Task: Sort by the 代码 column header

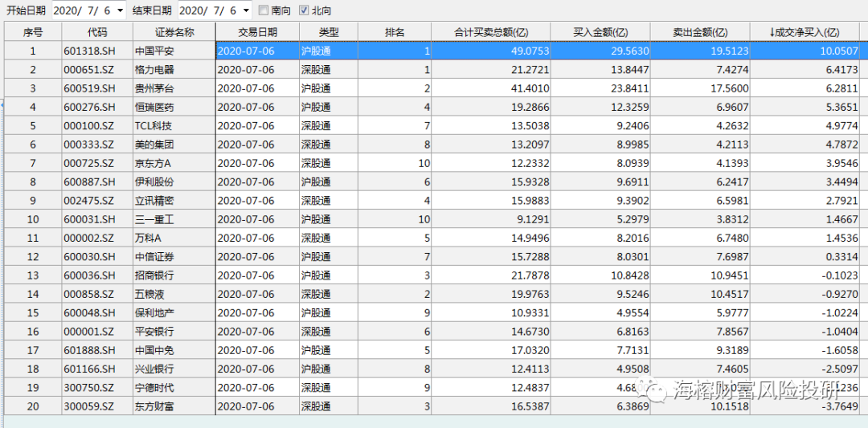Action: [97, 32]
